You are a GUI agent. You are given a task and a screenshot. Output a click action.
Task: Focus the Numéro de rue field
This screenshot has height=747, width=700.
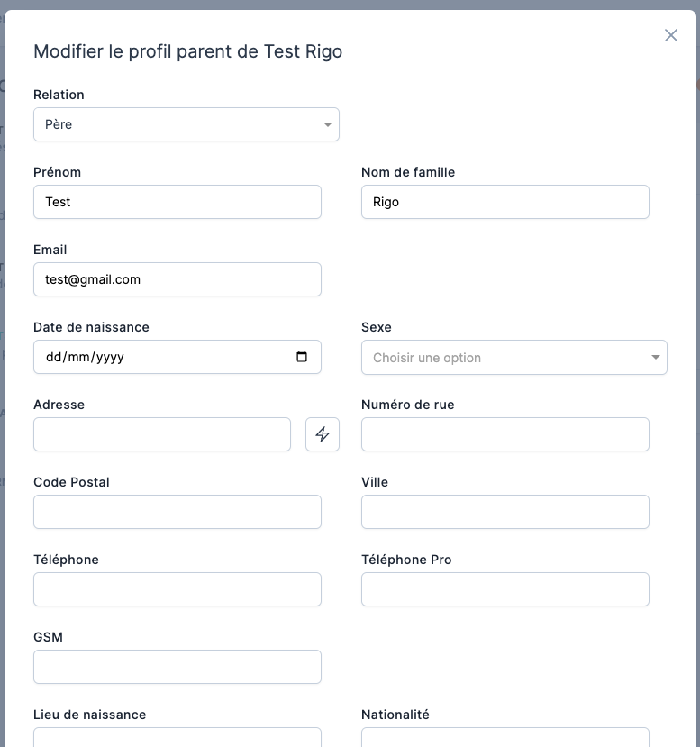click(x=505, y=434)
